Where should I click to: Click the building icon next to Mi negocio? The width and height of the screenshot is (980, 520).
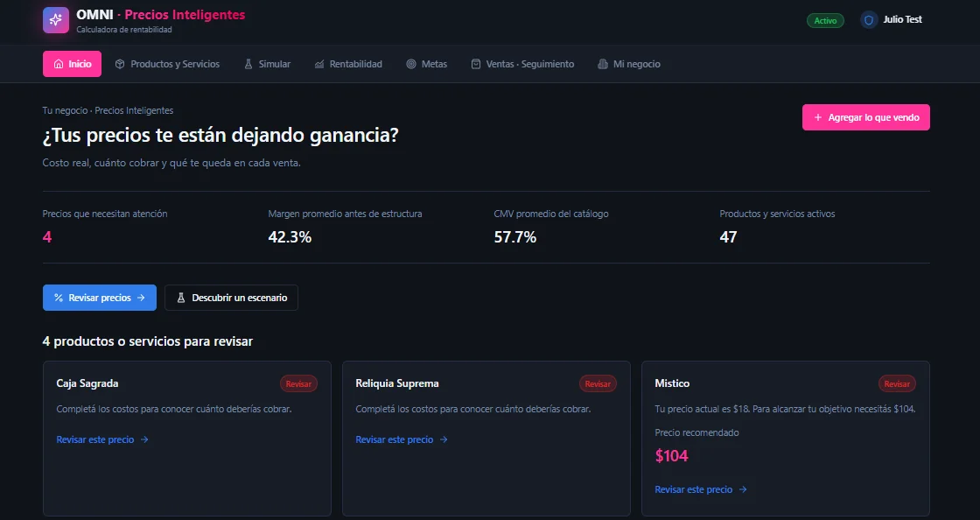point(603,64)
